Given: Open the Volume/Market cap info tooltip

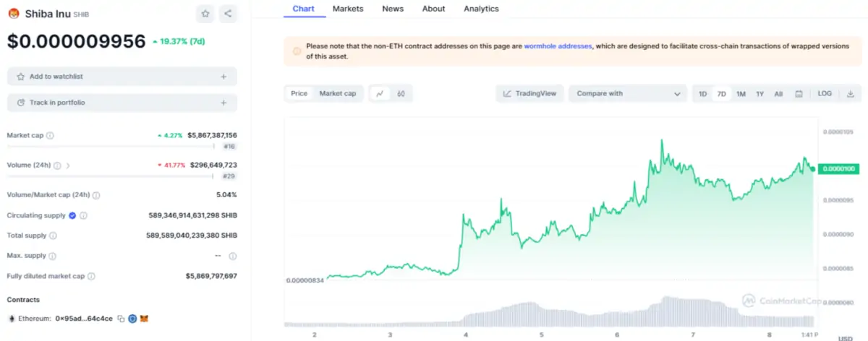Looking at the screenshot, I should point(96,195).
